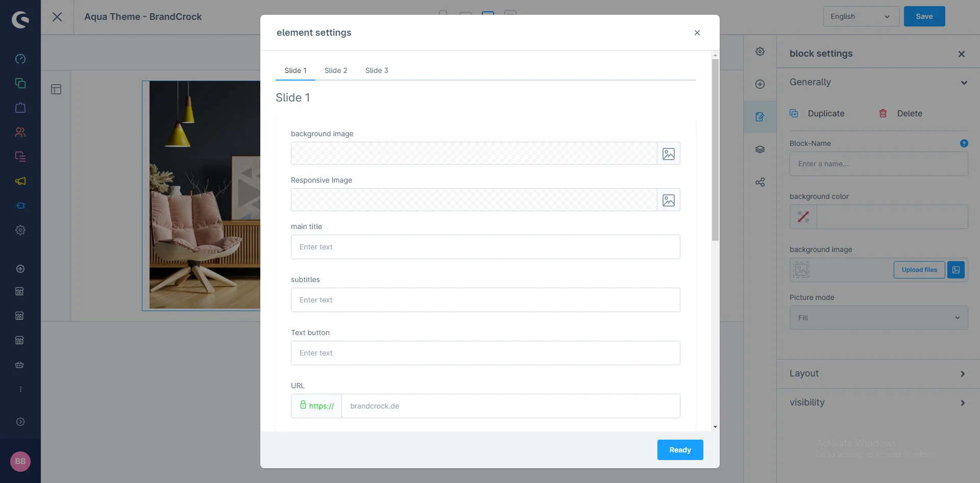This screenshot has width=980, height=483.
Task: Click the Block-Name help icon
Action: [964, 143]
